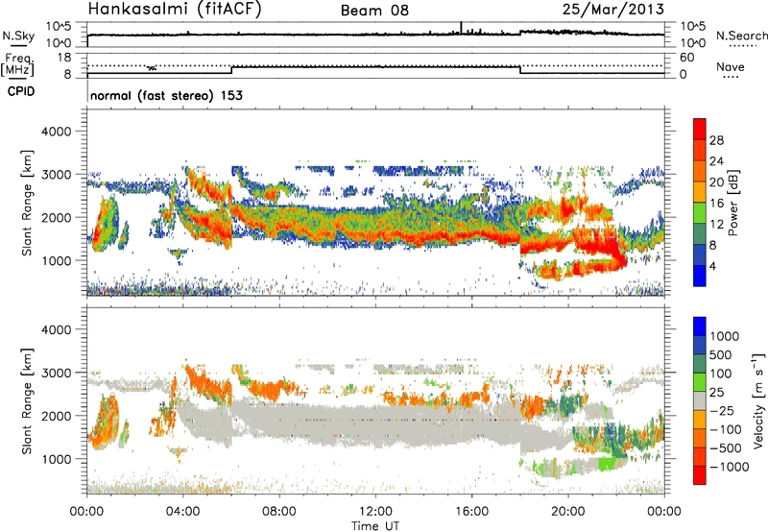Click the 'Nave' legend label
Screen dimensions: 768x532
pyautogui.click(x=731, y=66)
